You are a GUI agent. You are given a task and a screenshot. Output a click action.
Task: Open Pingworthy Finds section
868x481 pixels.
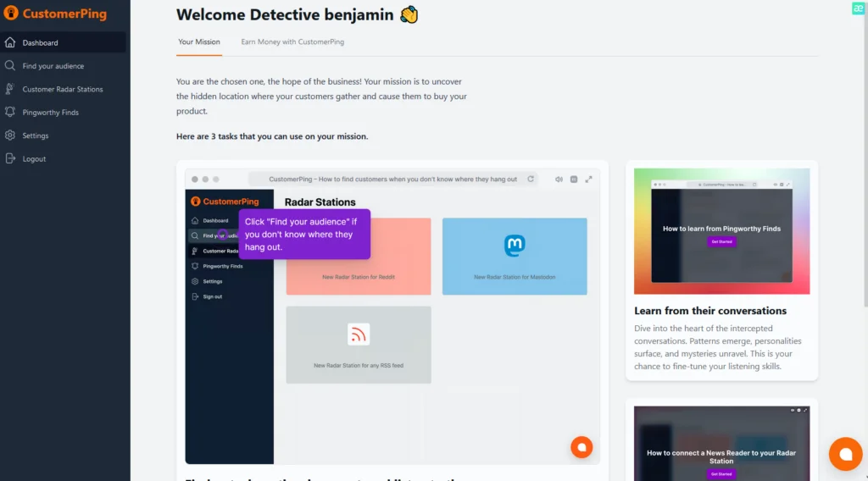pos(64,113)
